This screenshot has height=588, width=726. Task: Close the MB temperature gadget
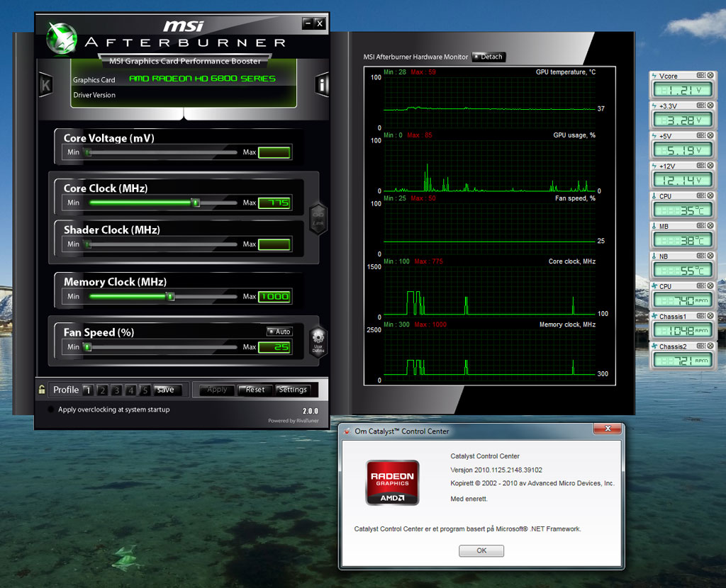point(710,226)
